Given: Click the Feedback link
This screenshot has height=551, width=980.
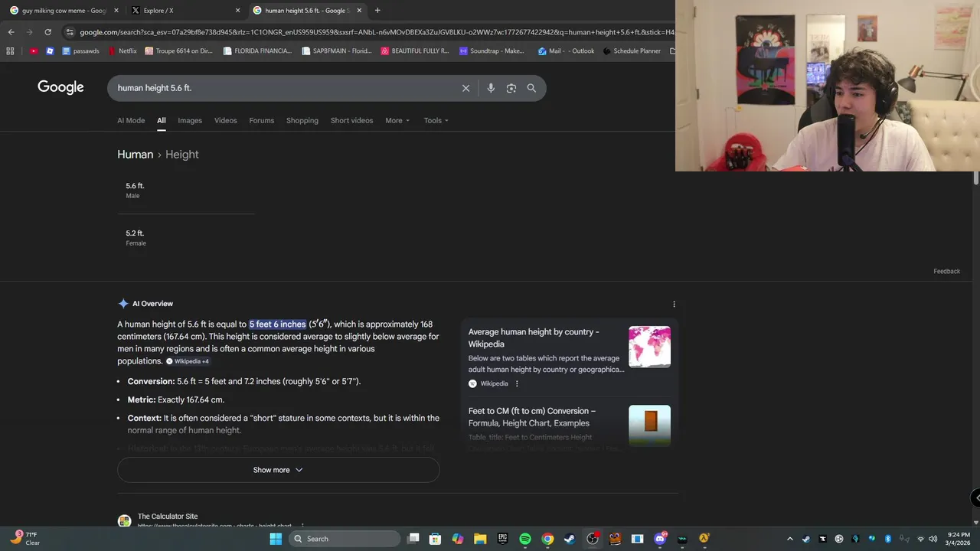Looking at the screenshot, I should 946,271.
